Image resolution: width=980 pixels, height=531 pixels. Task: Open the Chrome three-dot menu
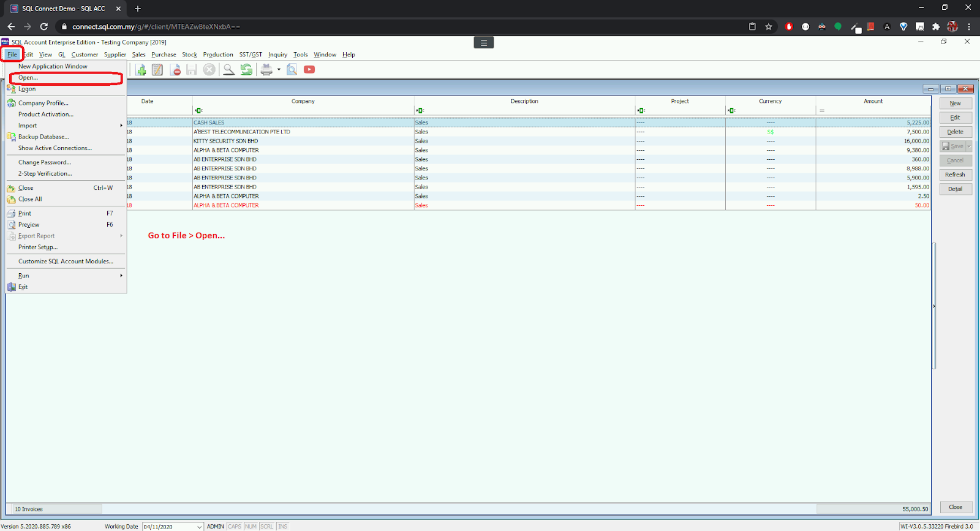tap(969, 26)
